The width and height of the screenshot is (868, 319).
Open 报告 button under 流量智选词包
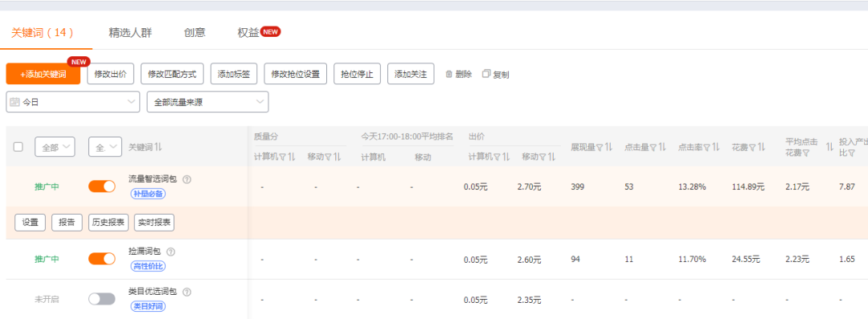tap(67, 223)
